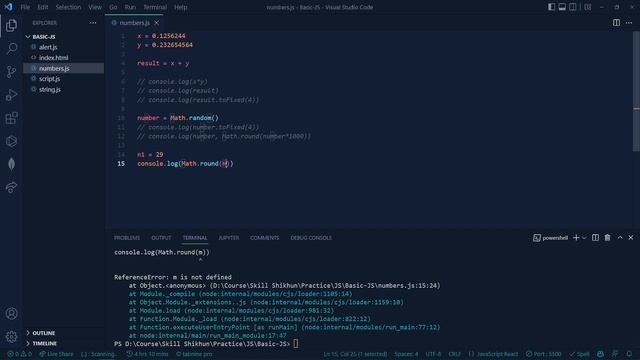Click tabnine pro in status bar

[x=194, y=354]
